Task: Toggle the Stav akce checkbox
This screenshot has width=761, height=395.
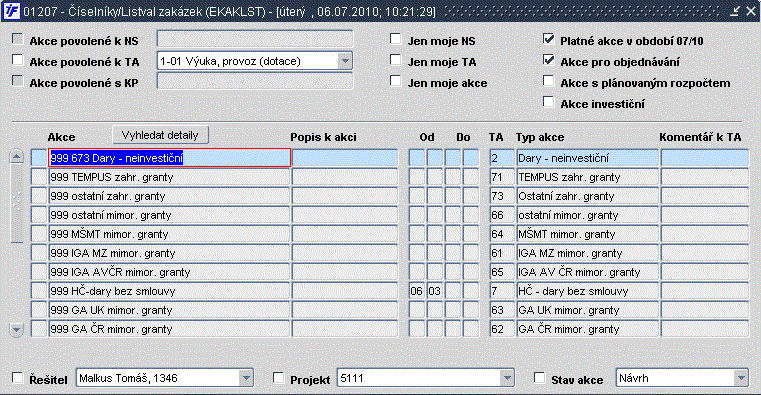Action: (x=539, y=378)
